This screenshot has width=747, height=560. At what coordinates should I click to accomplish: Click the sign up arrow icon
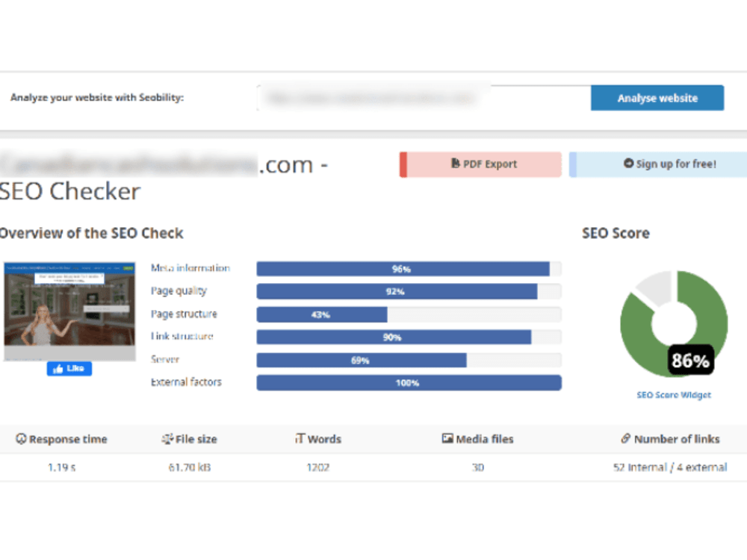coord(628,164)
